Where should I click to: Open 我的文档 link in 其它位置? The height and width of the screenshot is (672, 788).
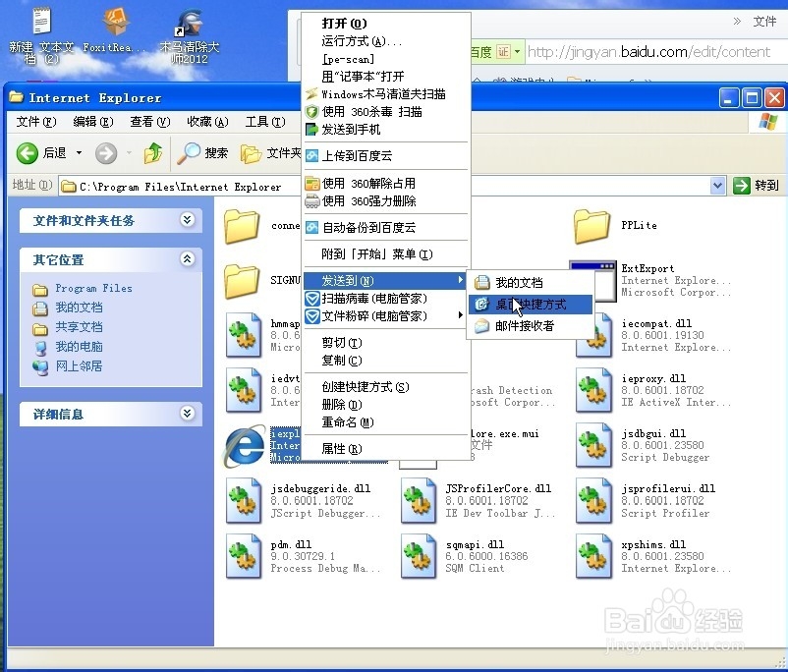79,308
